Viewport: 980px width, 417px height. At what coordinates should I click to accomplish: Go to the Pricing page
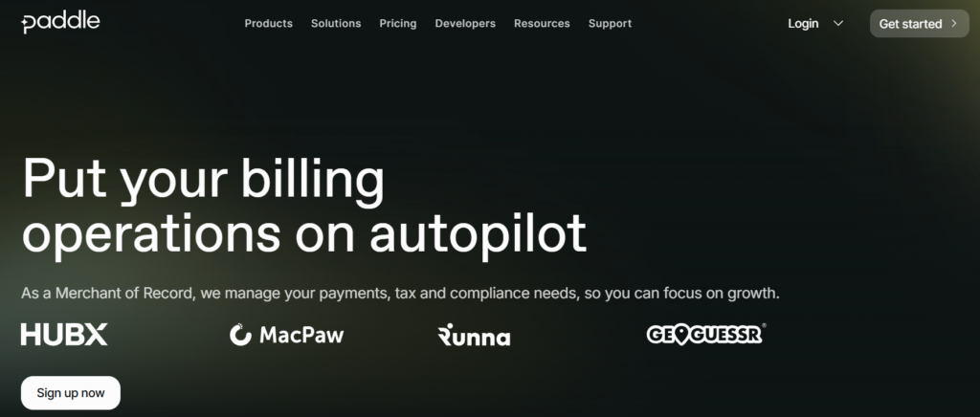point(397,24)
